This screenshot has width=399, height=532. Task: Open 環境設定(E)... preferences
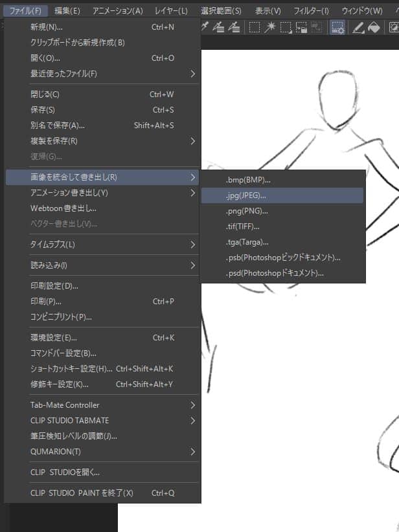pyautogui.click(x=102, y=338)
